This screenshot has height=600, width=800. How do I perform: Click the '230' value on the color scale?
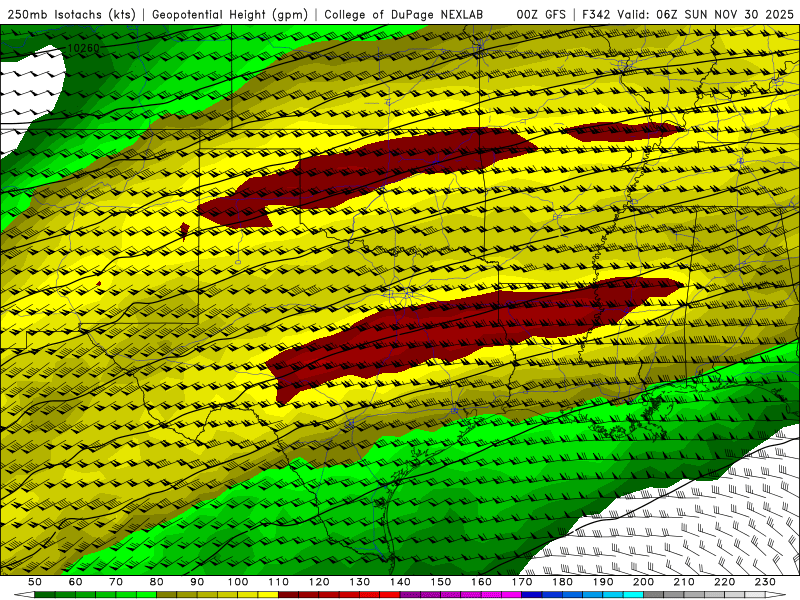coord(765,582)
